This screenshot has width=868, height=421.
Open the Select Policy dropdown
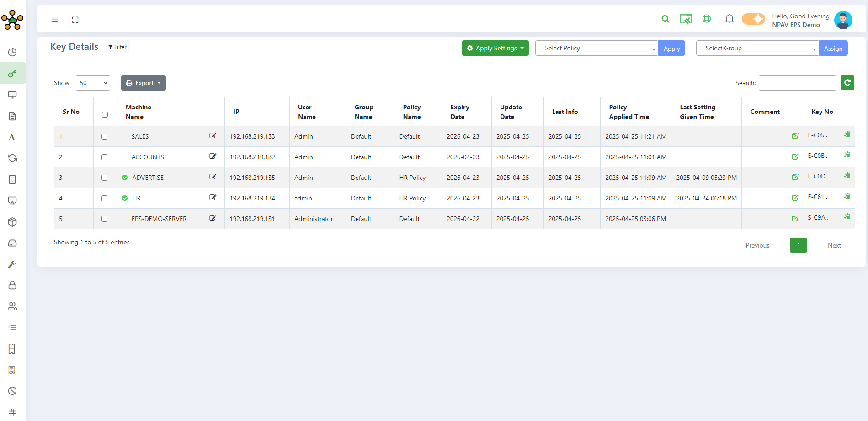pyautogui.click(x=596, y=48)
